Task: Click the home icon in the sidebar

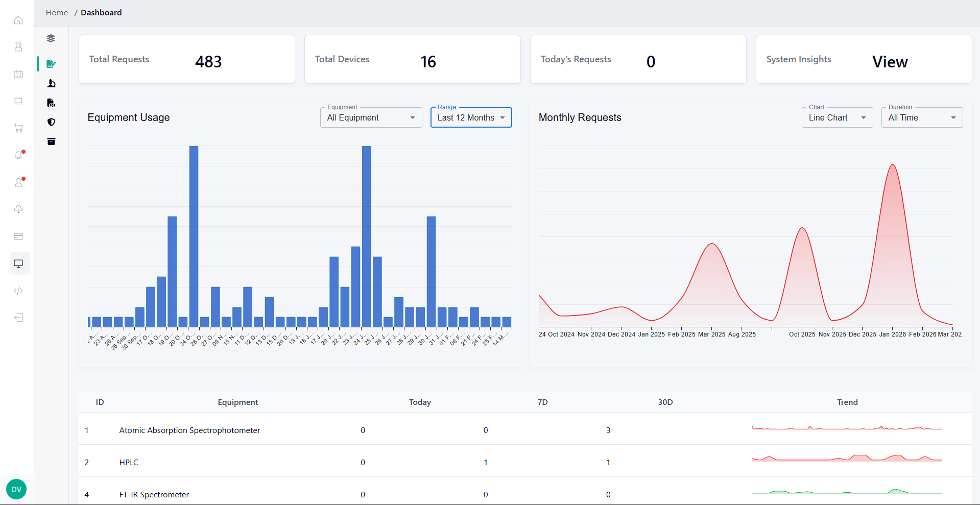Action: point(18,20)
